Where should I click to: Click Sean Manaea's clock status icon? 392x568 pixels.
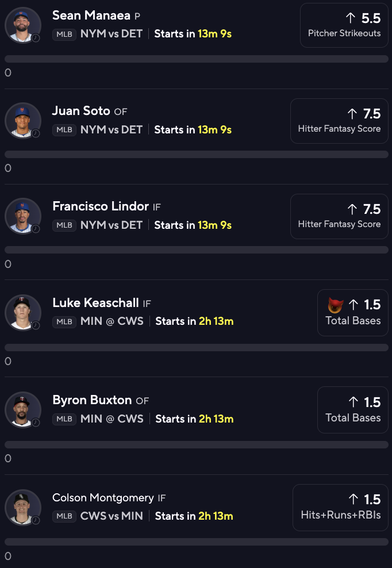pyautogui.click(x=36, y=38)
